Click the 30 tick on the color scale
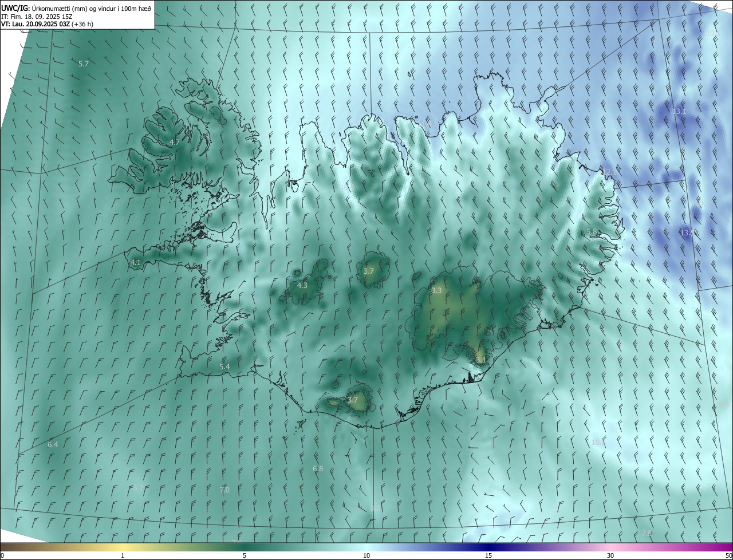This screenshot has height=560, width=733. coord(610,555)
